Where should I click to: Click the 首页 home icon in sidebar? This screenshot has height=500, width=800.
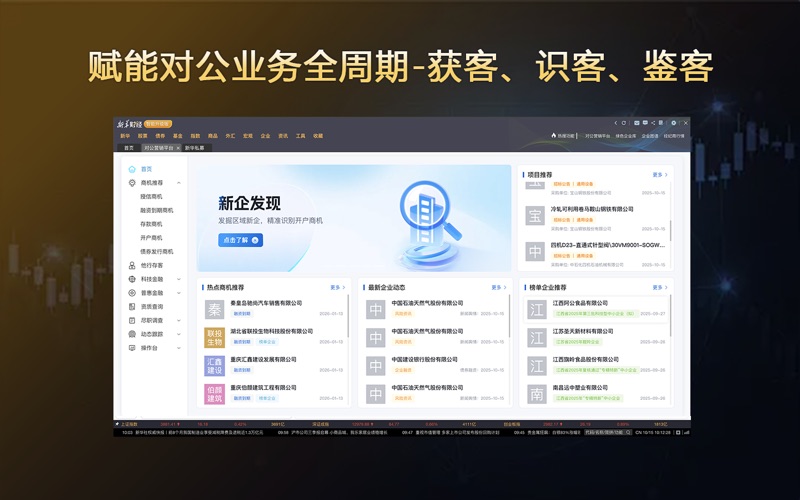click(132, 169)
